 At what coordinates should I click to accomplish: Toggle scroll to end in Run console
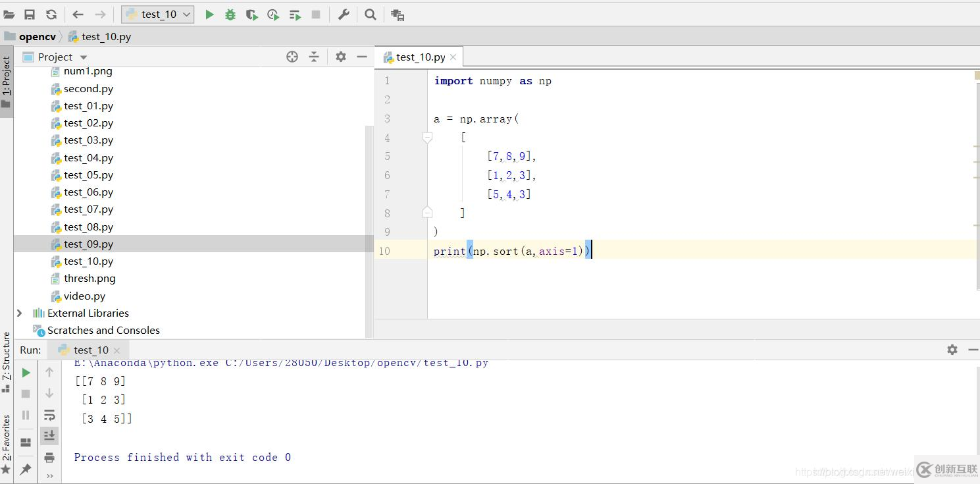(x=49, y=436)
